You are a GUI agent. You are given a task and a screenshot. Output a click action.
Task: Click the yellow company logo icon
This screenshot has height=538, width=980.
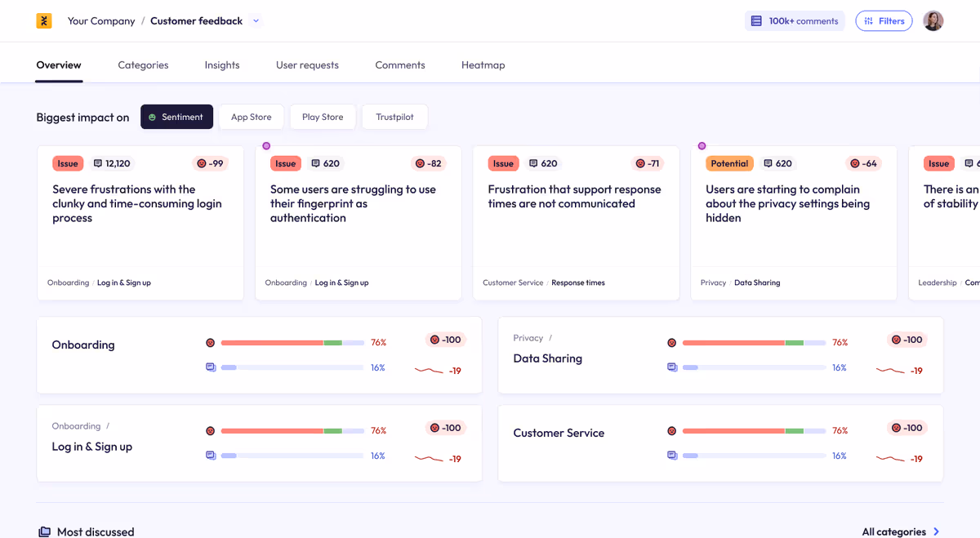pos(44,21)
